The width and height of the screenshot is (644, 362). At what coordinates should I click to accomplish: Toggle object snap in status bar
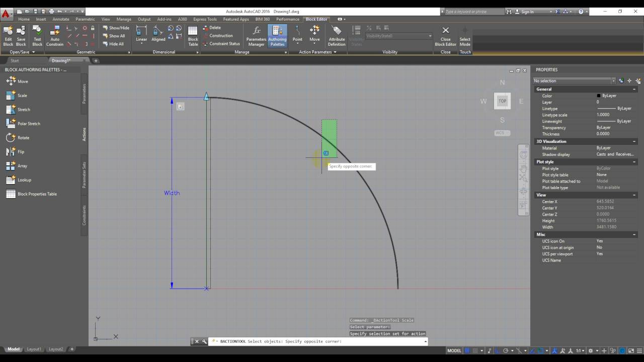539,350
